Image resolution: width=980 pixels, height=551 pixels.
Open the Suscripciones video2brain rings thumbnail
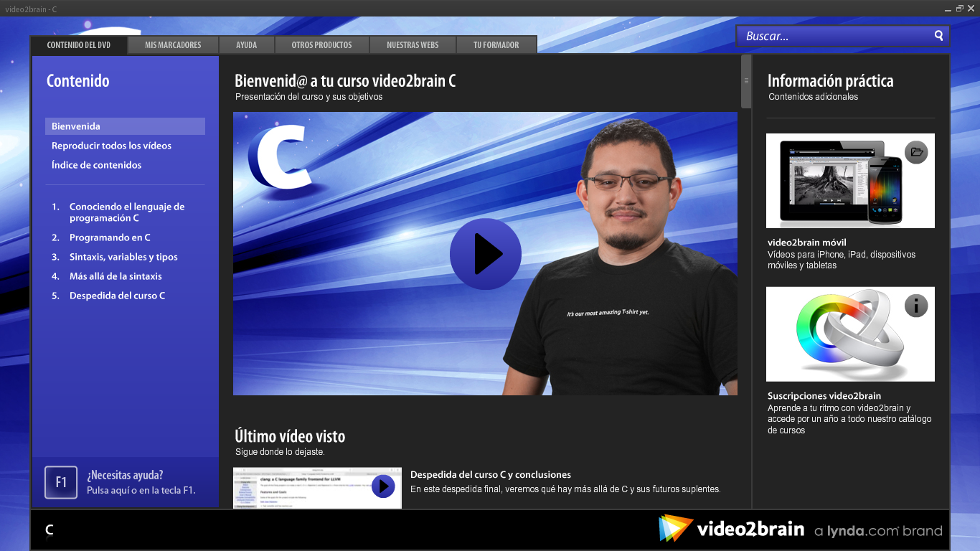click(850, 334)
